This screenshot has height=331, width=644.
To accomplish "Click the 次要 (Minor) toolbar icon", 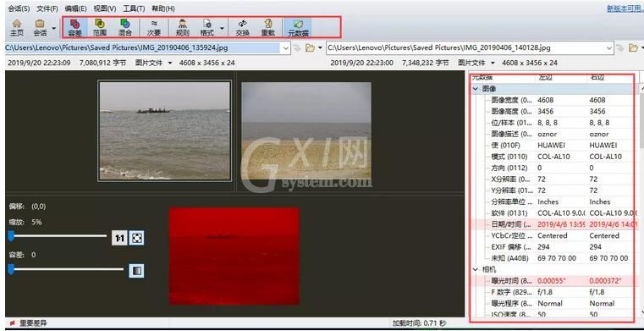I will click(x=154, y=28).
